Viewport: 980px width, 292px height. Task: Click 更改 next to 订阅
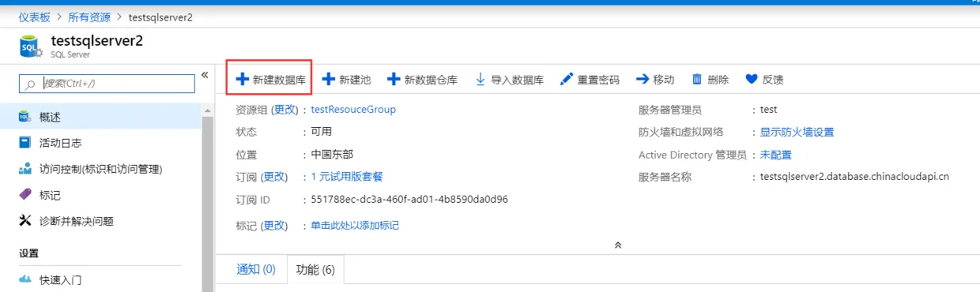click(274, 177)
